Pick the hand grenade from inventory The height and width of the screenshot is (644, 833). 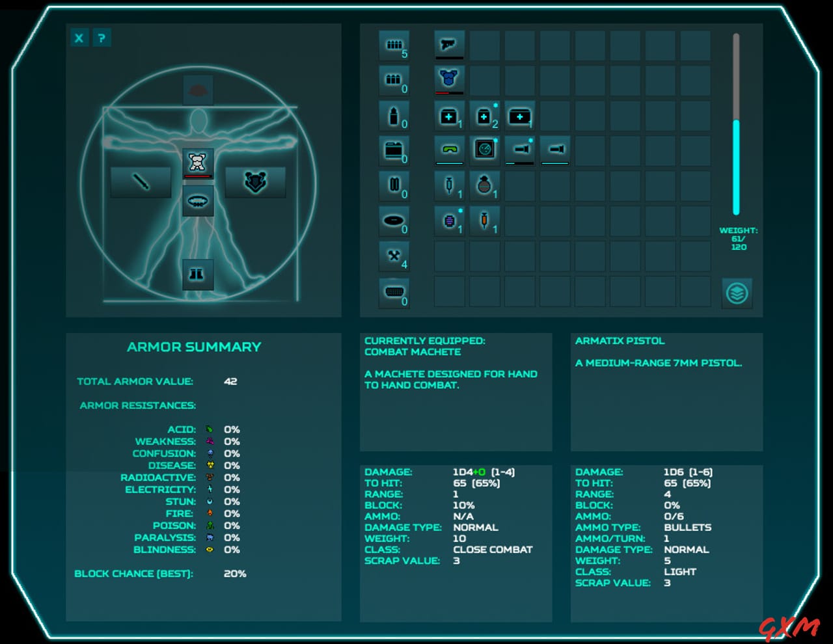point(485,185)
